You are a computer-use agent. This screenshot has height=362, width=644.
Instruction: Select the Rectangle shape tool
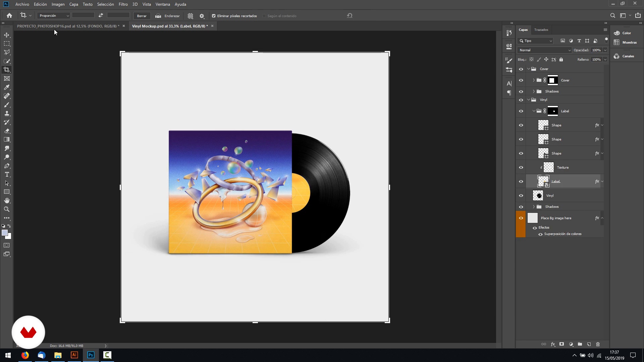click(7, 192)
